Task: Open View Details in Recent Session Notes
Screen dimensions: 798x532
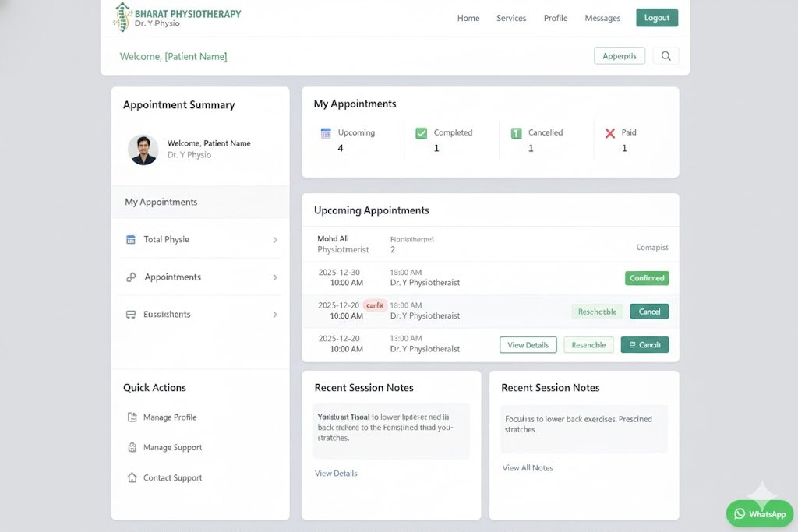Action: pos(336,473)
